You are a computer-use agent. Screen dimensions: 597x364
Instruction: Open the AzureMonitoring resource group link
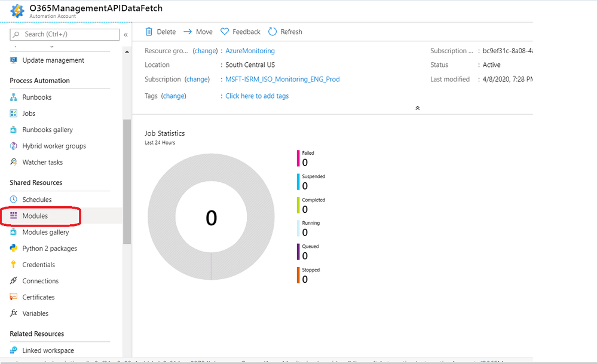click(250, 51)
